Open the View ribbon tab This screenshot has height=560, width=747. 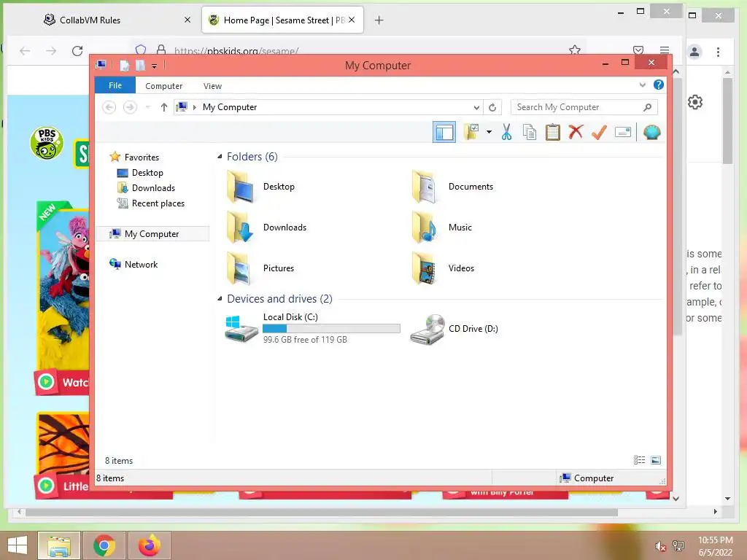[x=212, y=86]
